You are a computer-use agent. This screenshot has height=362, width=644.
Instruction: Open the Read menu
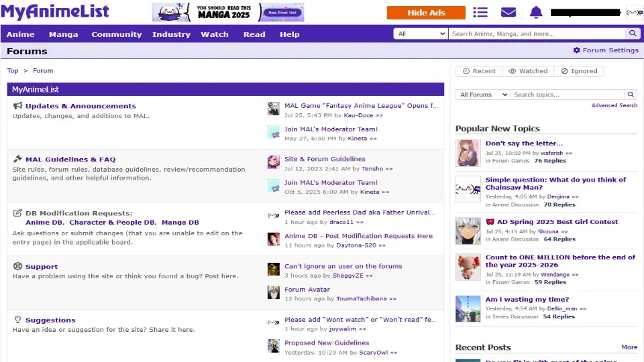pyautogui.click(x=254, y=34)
